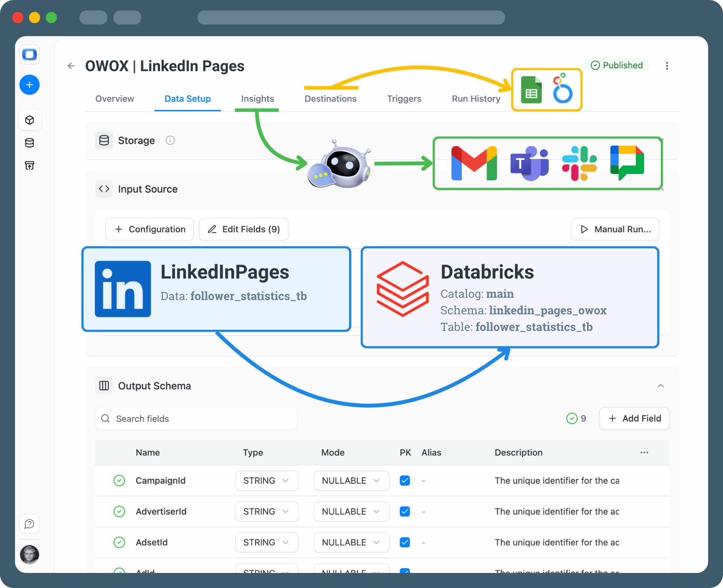Image resolution: width=723 pixels, height=588 pixels.
Task: Open the help chat icon
Action: tap(29, 524)
